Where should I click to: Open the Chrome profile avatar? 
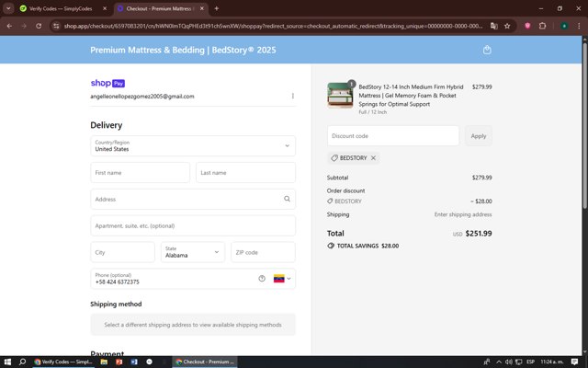pyautogui.click(x=564, y=26)
